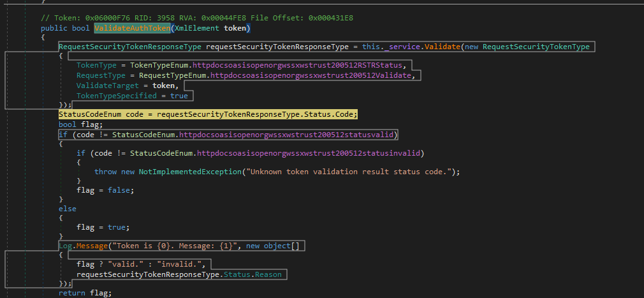
Task: Click the Log class name
Action: click(65, 246)
